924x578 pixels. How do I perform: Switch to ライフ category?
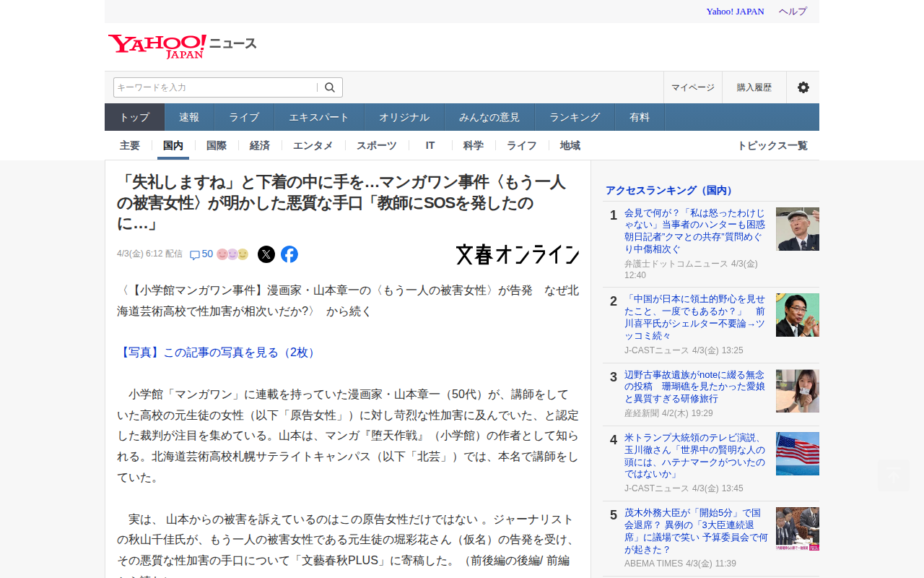coord(522,145)
